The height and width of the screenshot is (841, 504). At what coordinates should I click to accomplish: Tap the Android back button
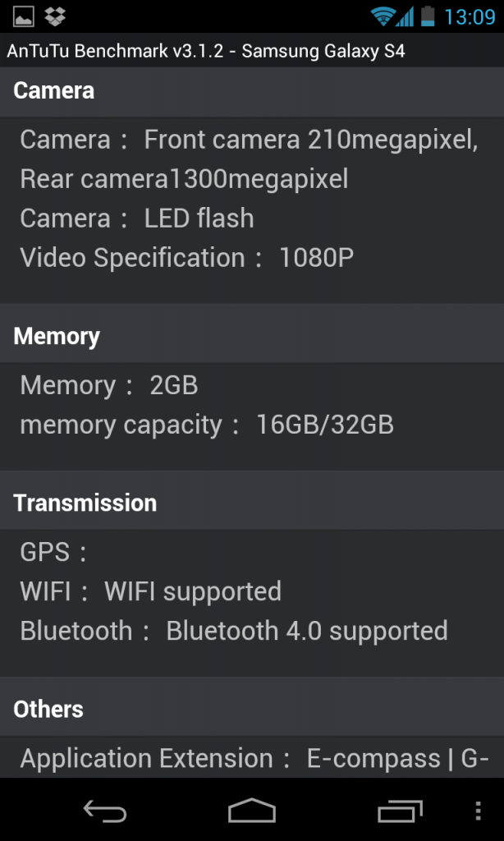click(105, 811)
